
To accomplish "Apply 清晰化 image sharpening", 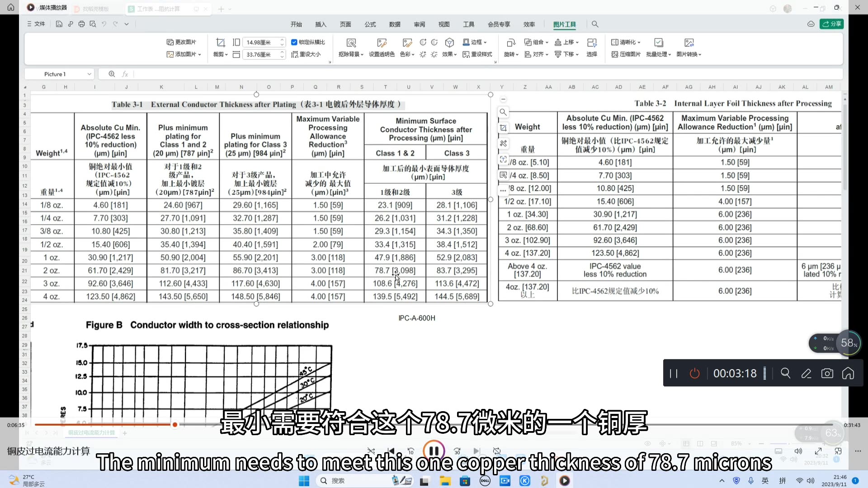I will [x=625, y=42].
